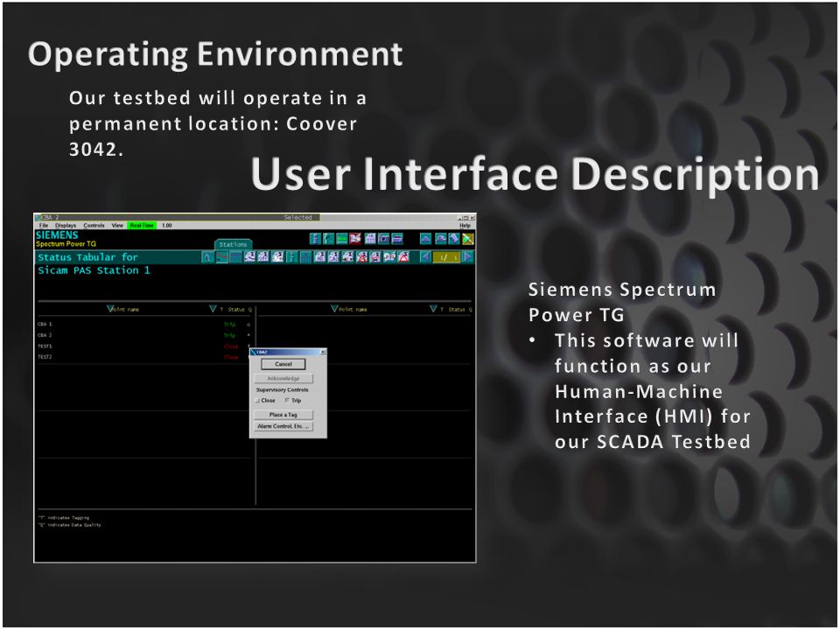Open the File menu in Spectrum Power TG

[x=44, y=226]
